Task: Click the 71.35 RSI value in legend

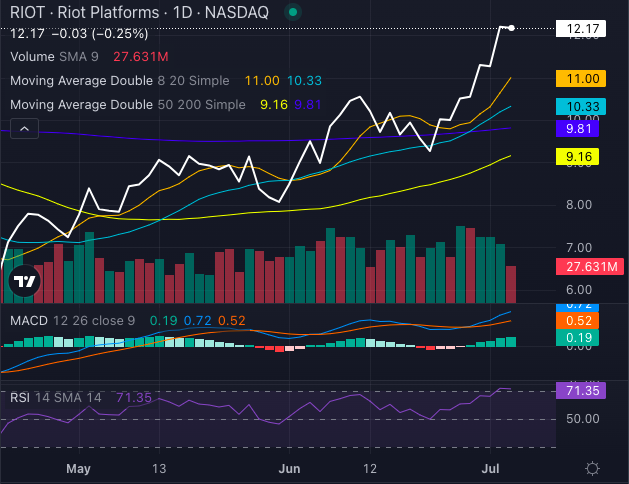Action: 134,397
